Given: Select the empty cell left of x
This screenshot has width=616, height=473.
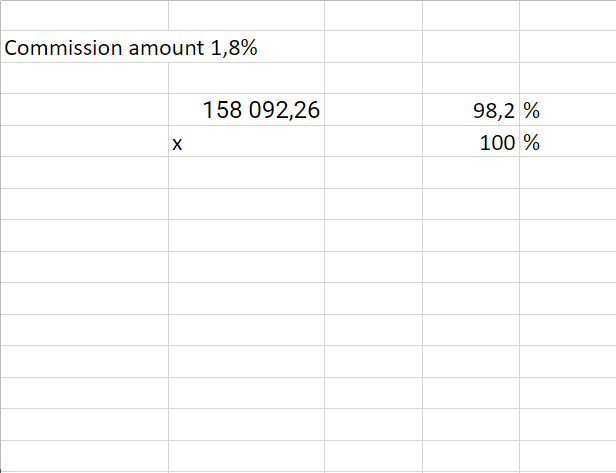Looking at the screenshot, I should pos(84,141).
